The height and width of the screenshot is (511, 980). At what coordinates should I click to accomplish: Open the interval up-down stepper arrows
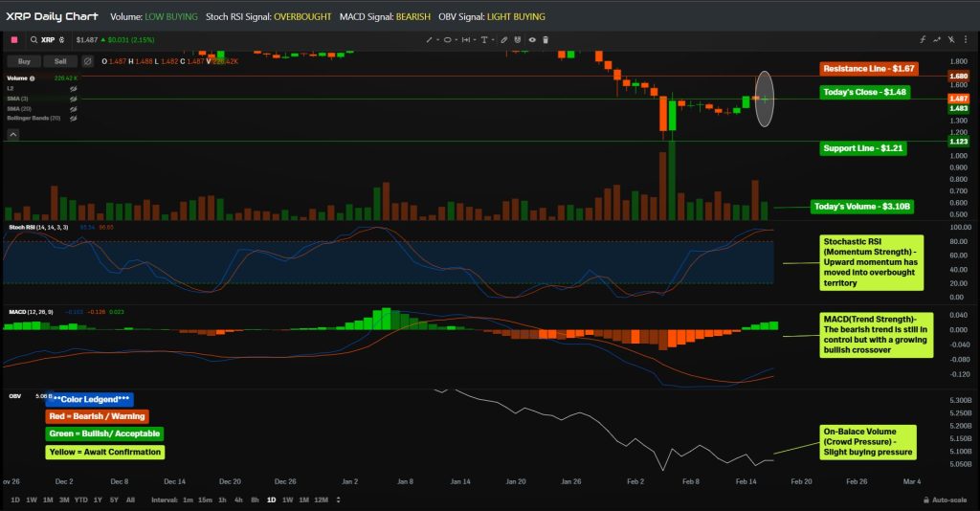coord(338,500)
